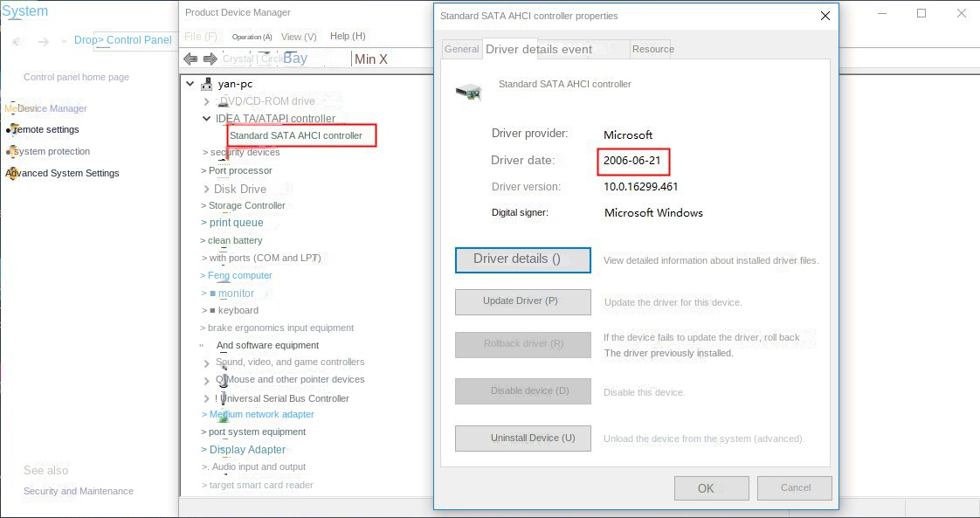Screen dimensions: 980x518
Task: Expand the Disk Drive category
Action: (x=205, y=189)
